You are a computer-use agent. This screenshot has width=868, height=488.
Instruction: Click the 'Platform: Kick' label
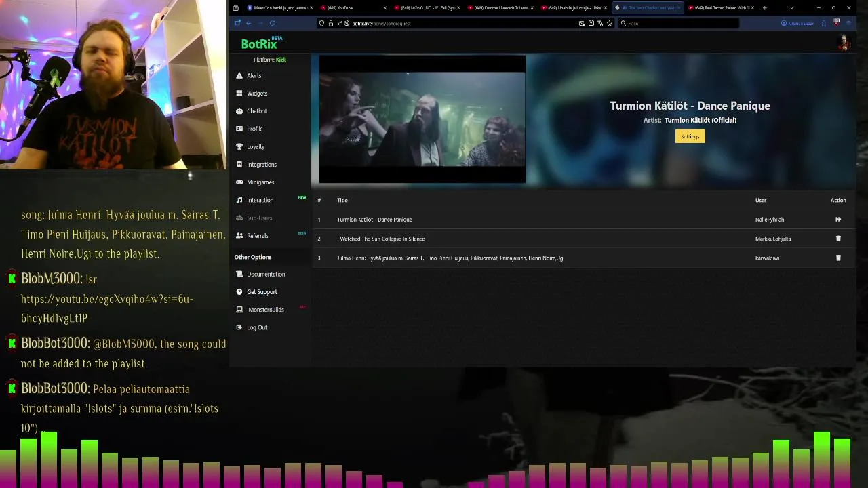coord(270,60)
